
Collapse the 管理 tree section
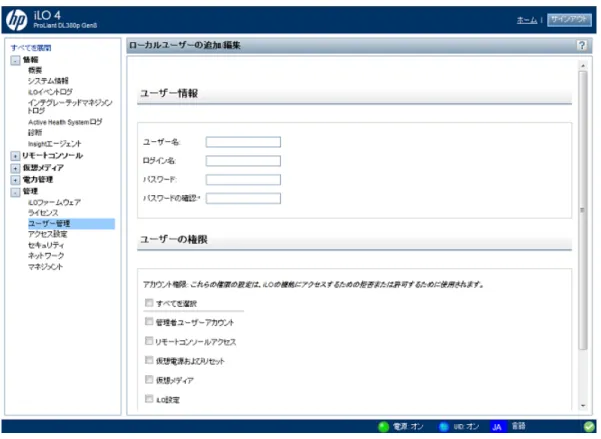click(x=15, y=192)
